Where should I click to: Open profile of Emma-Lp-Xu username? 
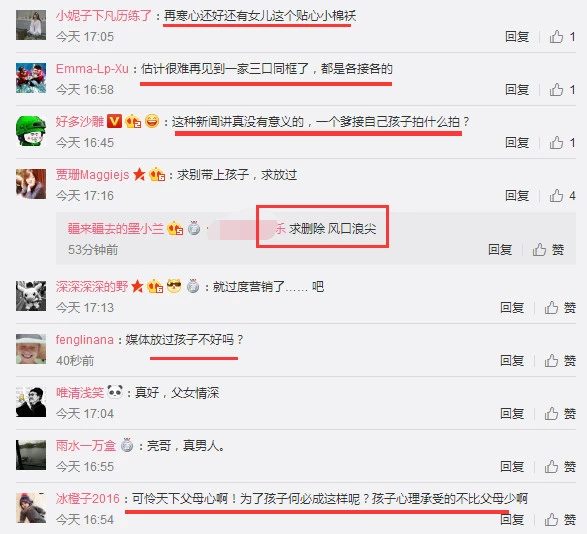[x=92, y=69]
